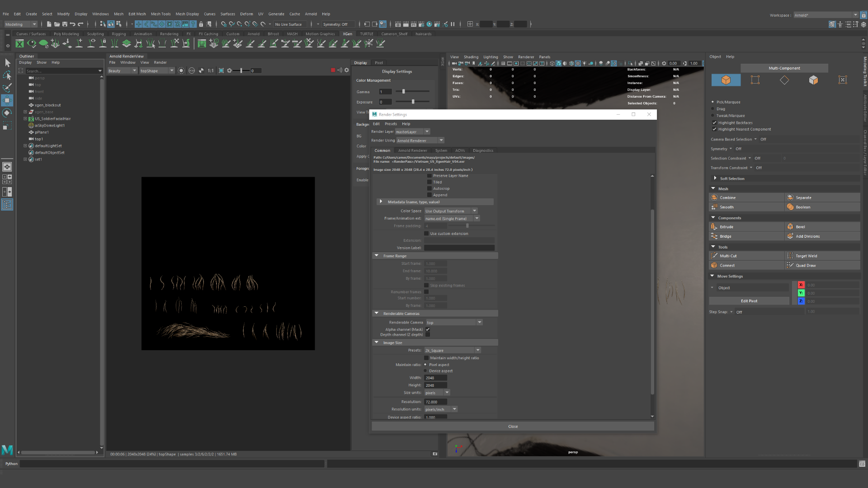Switch to the AOVs tab
868x488 pixels.
pyautogui.click(x=460, y=150)
